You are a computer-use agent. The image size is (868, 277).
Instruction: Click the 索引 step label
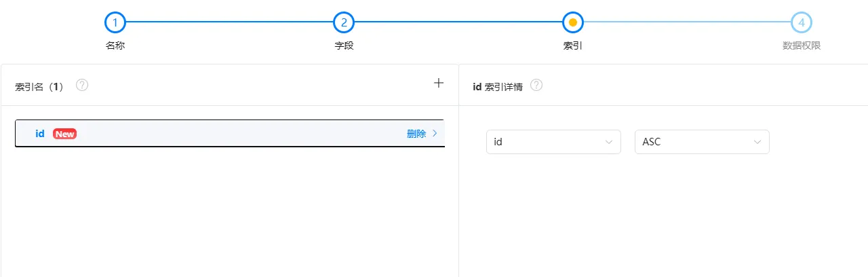click(573, 45)
